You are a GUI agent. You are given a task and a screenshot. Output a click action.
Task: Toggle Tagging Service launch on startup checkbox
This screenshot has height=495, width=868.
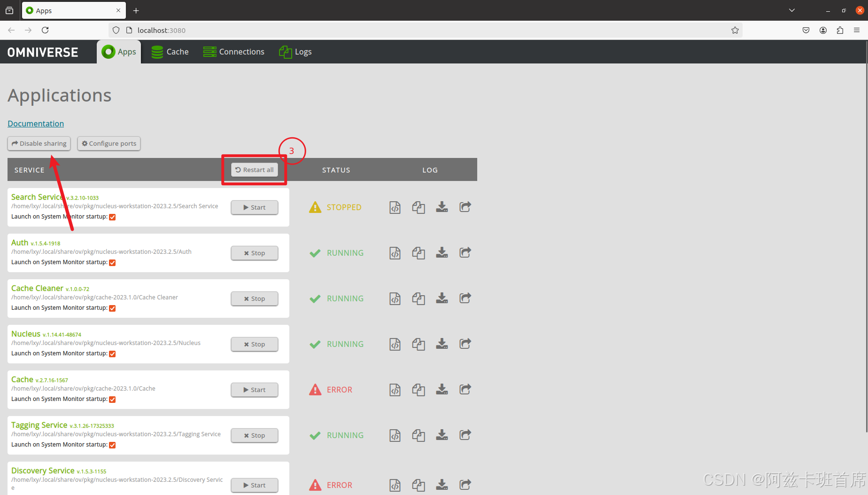pos(112,445)
